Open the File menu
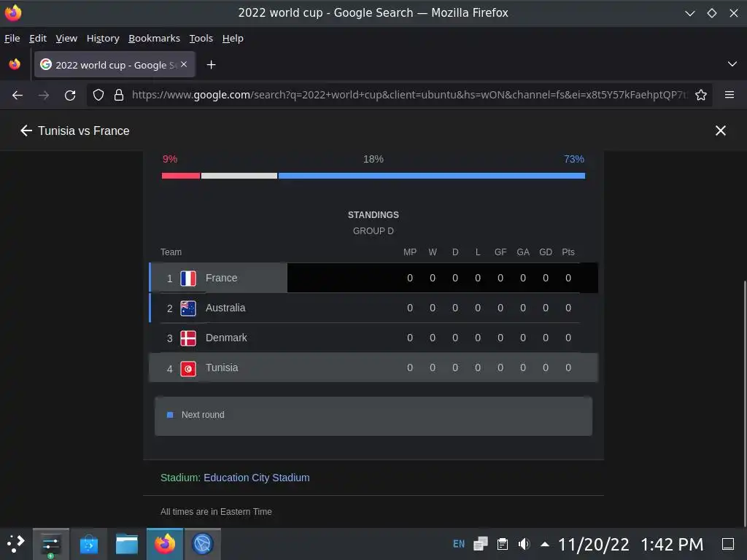 12,38
